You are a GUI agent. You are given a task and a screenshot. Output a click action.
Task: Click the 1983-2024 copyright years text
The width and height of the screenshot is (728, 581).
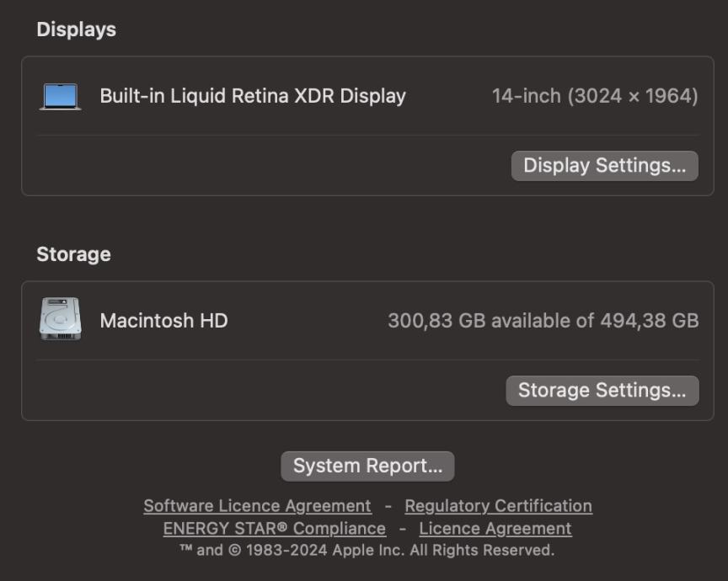click(x=286, y=551)
